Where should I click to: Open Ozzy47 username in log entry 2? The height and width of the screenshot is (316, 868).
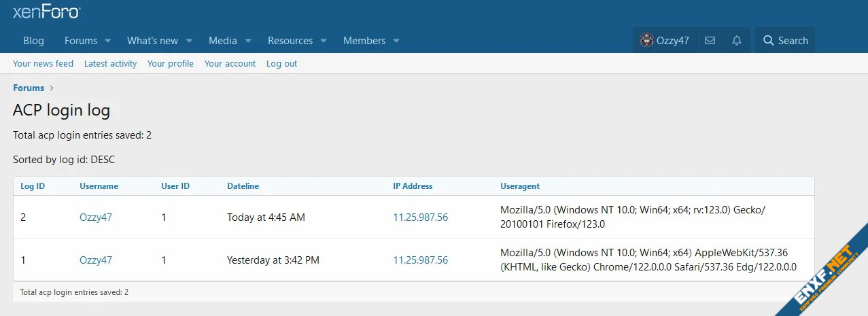tap(96, 217)
